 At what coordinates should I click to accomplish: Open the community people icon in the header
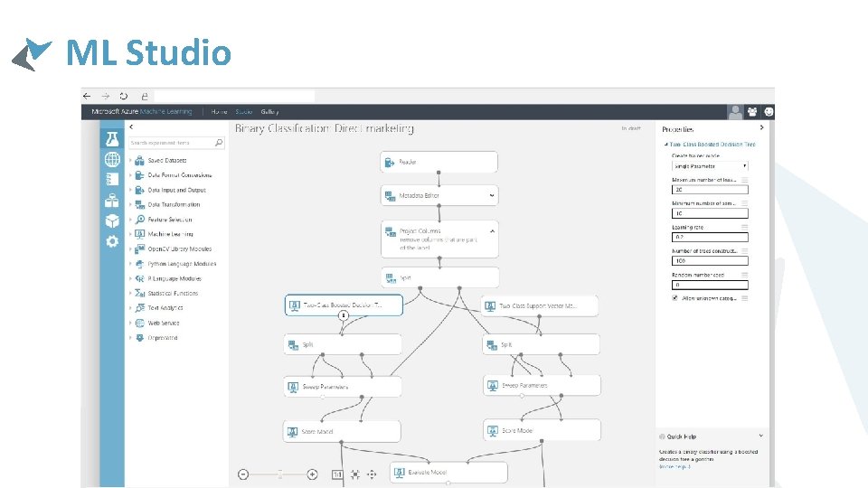click(x=752, y=112)
